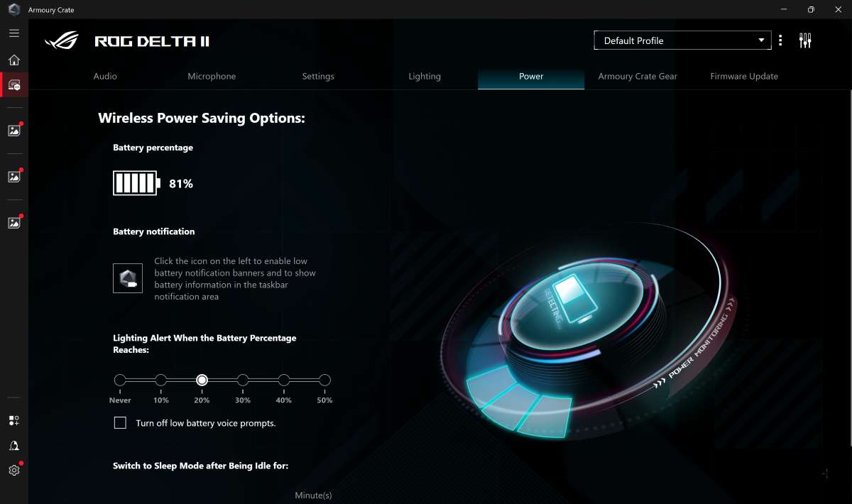Check 'Turn off low battery voice prompts'

point(120,423)
